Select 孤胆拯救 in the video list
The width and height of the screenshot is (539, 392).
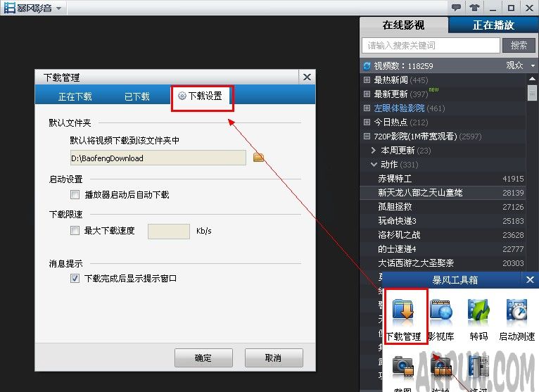coord(443,207)
